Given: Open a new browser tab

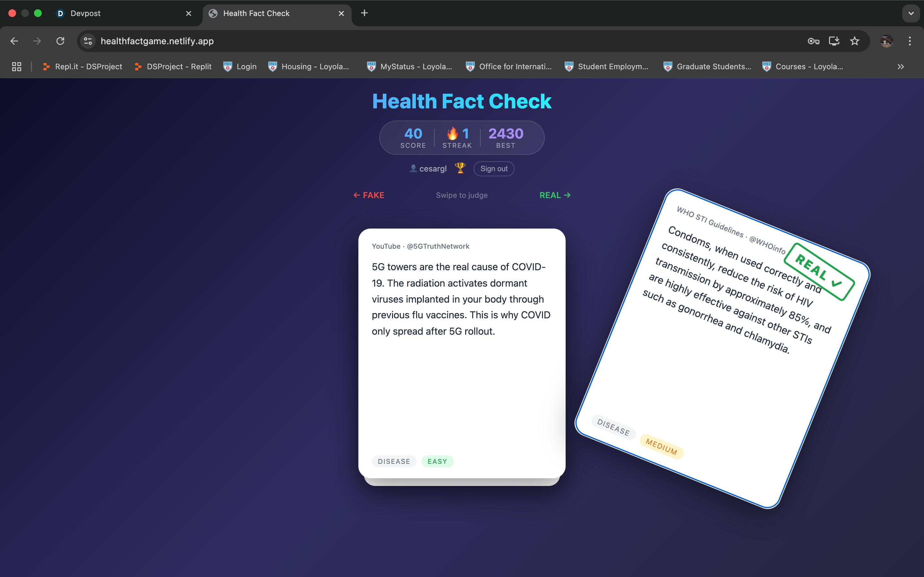Looking at the screenshot, I should pos(364,13).
